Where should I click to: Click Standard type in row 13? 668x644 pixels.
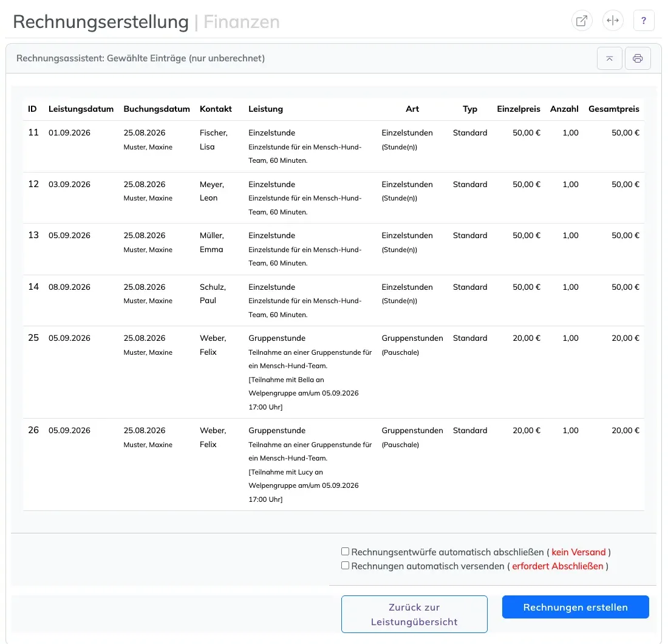(470, 235)
